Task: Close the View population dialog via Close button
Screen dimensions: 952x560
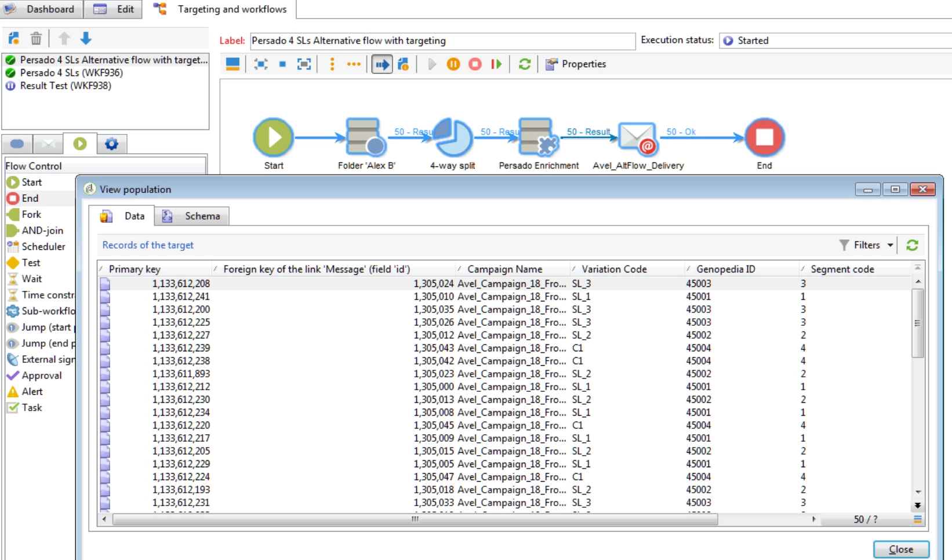Action: (901, 549)
